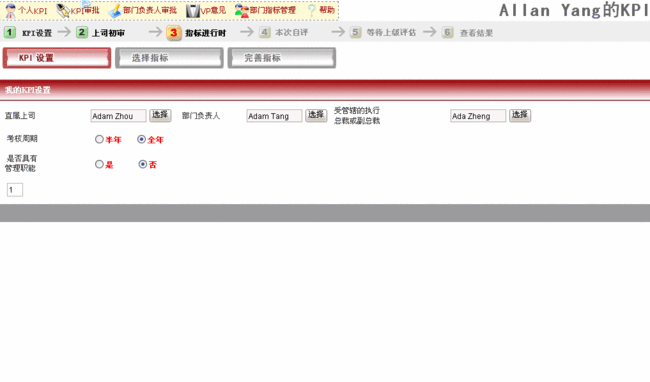This screenshot has width=650, height=382.
Task: Click 选择 button next to Ada Zheng
Action: click(x=520, y=115)
